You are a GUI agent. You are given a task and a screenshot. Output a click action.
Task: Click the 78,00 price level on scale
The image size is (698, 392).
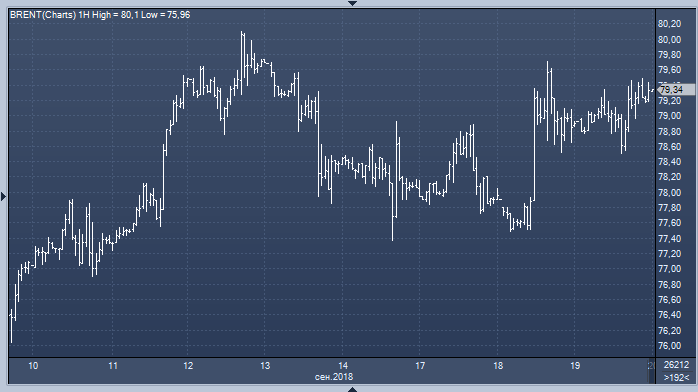pos(670,193)
